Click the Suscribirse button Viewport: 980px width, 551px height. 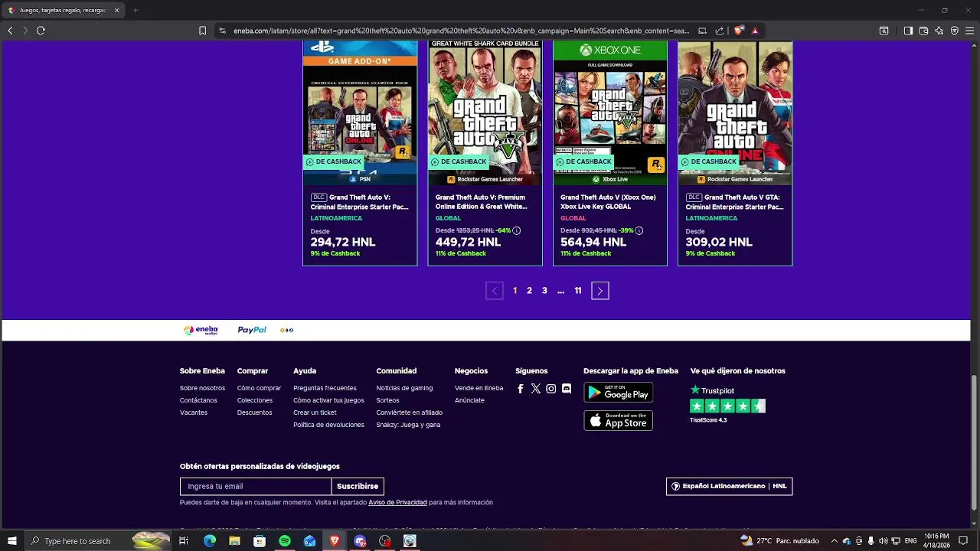tap(358, 486)
